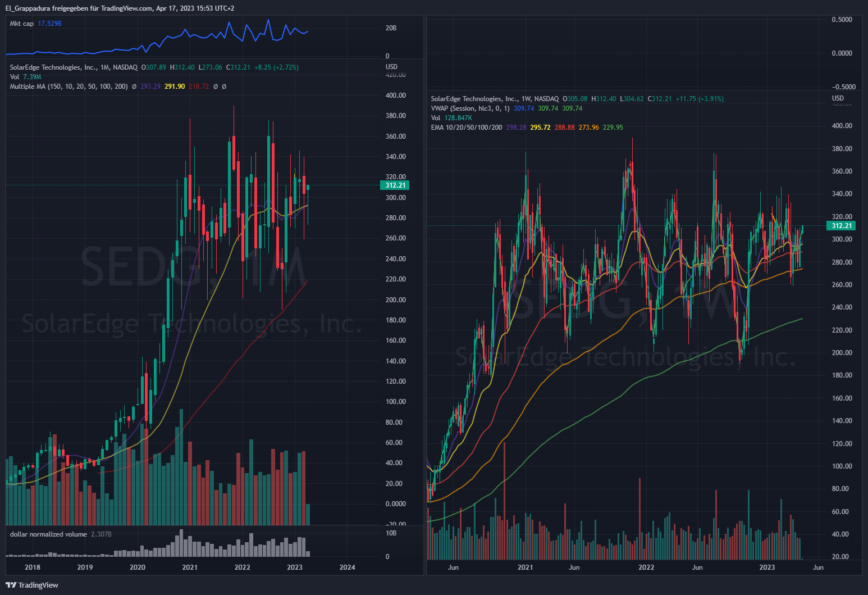Screen dimensions: 868x595
Task: Click the 2024 label on the time axis
Action: click(347, 567)
